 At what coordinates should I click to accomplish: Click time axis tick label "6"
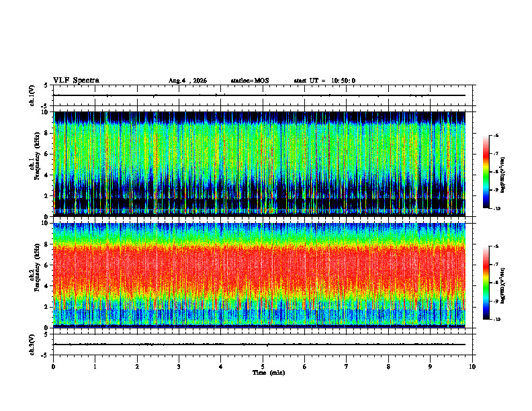pyautogui.click(x=304, y=367)
